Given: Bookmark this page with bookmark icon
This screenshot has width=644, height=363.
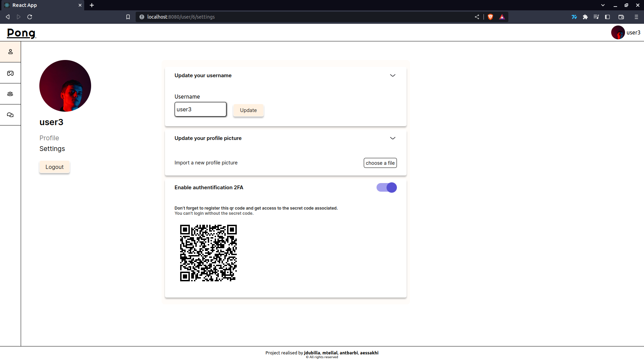Looking at the screenshot, I should pos(128,17).
